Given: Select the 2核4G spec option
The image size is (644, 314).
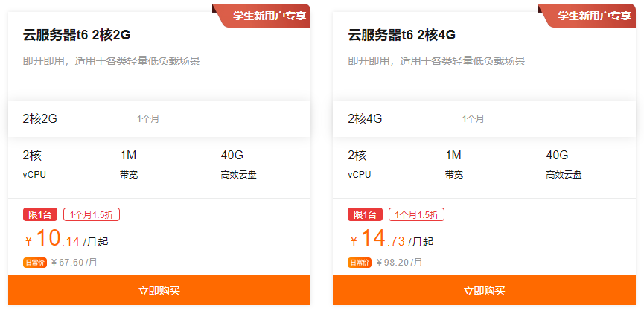Looking at the screenshot, I should pyautogui.click(x=365, y=118).
